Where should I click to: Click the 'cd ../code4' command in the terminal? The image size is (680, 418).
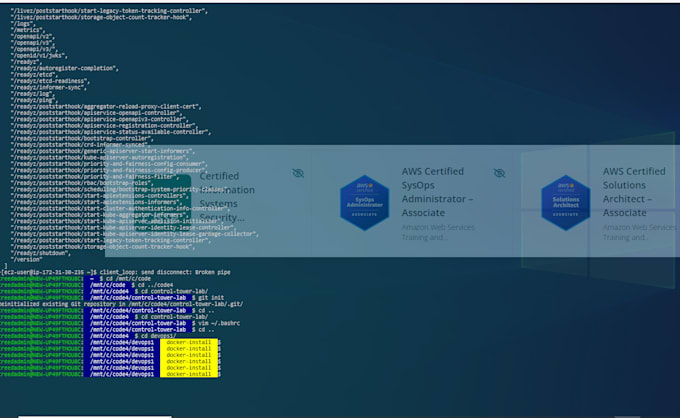[155, 285]
